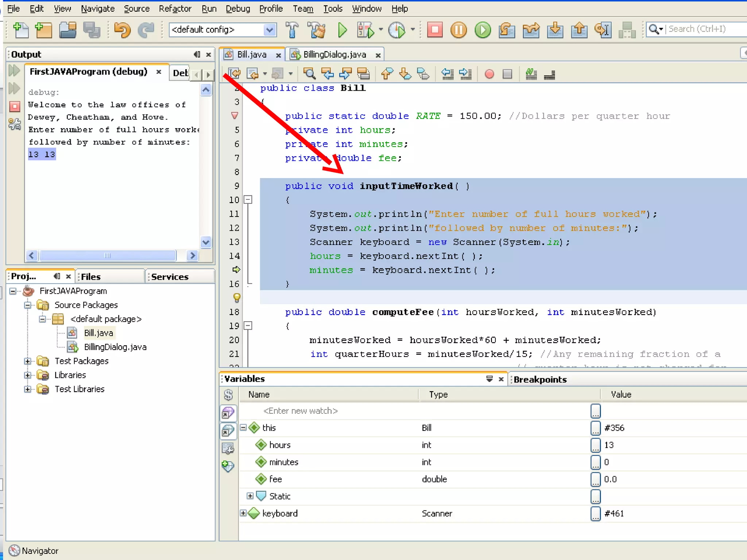Toggle breakpoint marker on line 4

[235, 116]
